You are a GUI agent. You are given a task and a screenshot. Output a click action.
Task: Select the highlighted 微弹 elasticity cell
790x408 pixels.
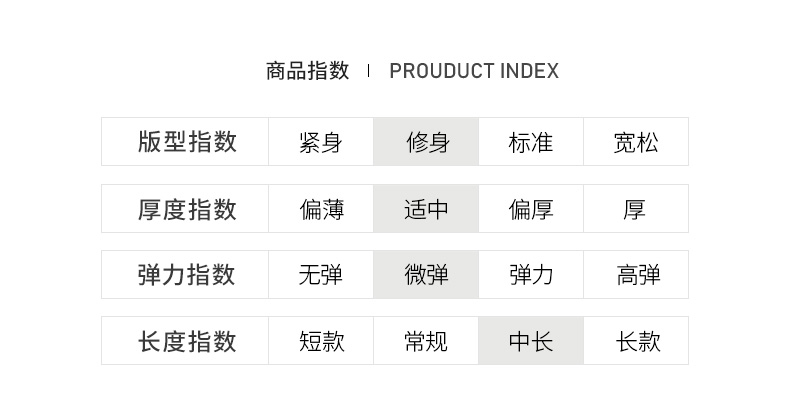point(426,275)
